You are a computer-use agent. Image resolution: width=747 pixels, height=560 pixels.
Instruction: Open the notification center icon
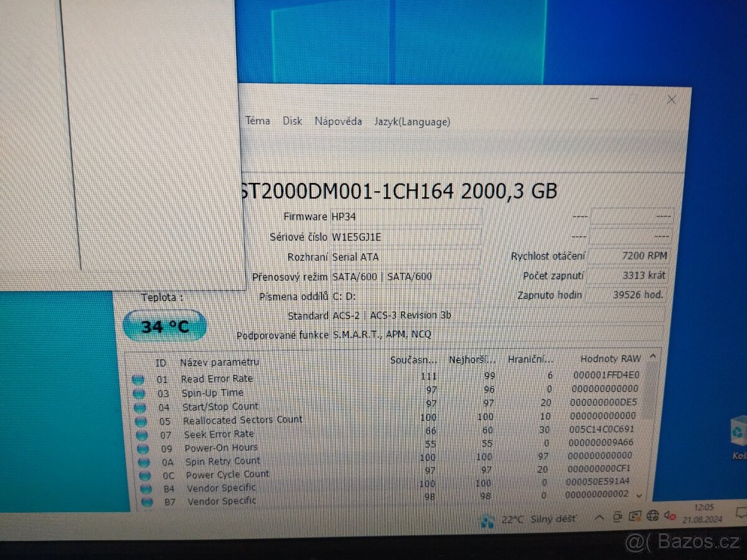pyautogui.click(x=741, y=513)
